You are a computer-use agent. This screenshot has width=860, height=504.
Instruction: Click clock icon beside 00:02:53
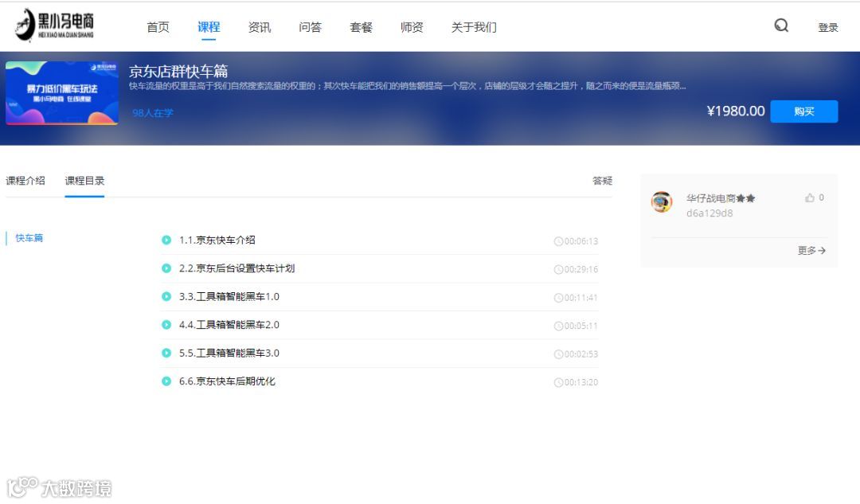pyautogui.click(x=558, y=354)
